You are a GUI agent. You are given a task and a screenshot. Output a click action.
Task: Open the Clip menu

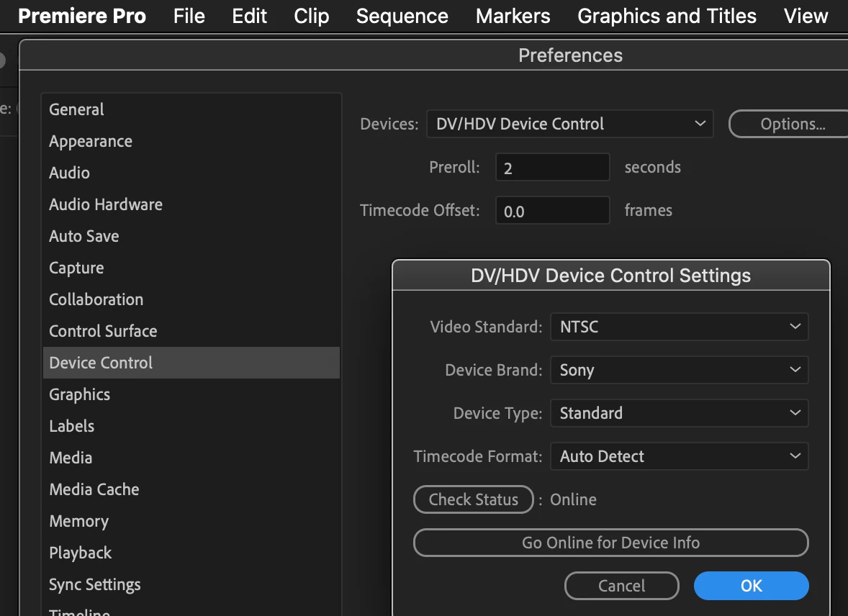coord(311,17)
